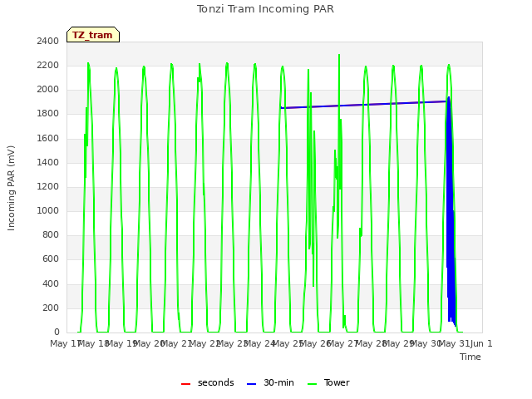The height and width of the screenshot is (399, 532).
Task: Click the flat blue 30-min line segment
Action: point(365,105)
